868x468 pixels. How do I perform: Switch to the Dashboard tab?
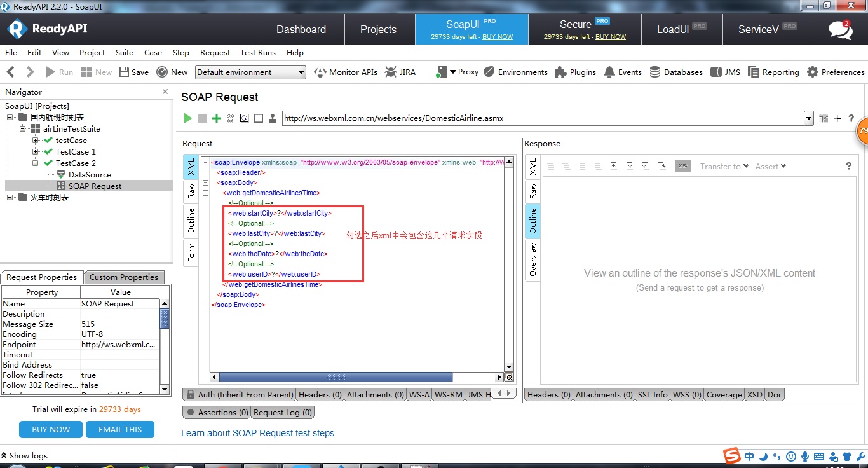301,29
